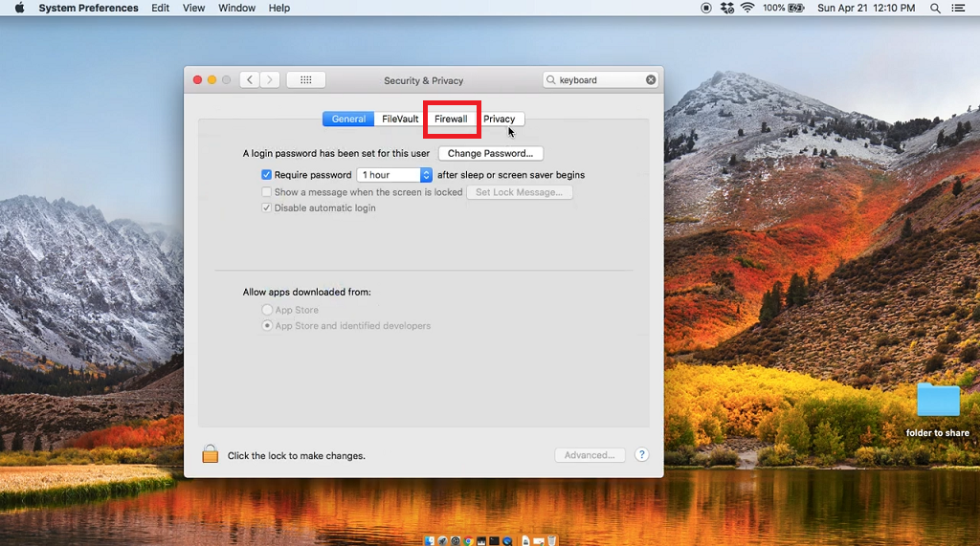This screenshot has height=546, width=980.
Task: Open Trash in the Dock
Action: tap(552, 541)
